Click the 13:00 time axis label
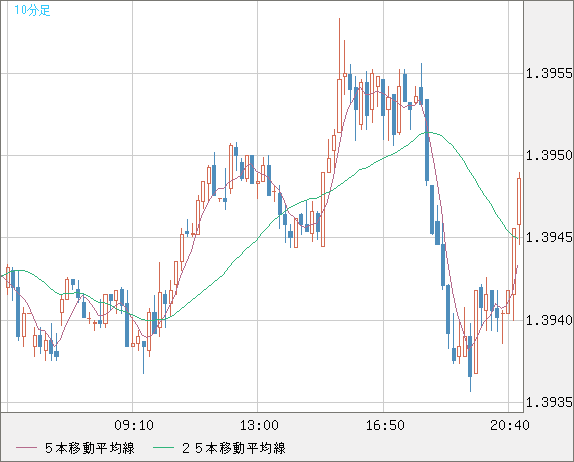Image resolution: width=574 pixels, height=462 pixels. click(x=259, y=425)
